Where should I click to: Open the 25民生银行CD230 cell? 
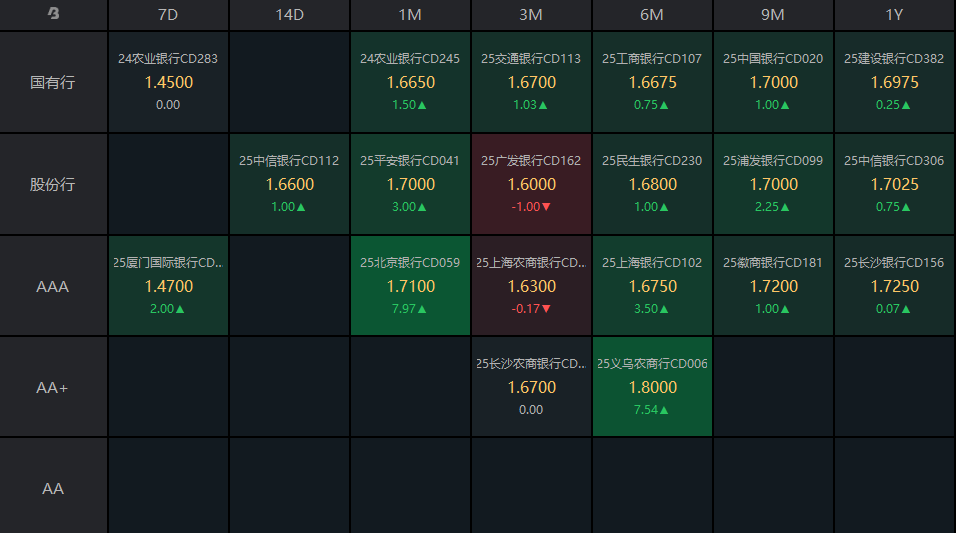[652, 184]
